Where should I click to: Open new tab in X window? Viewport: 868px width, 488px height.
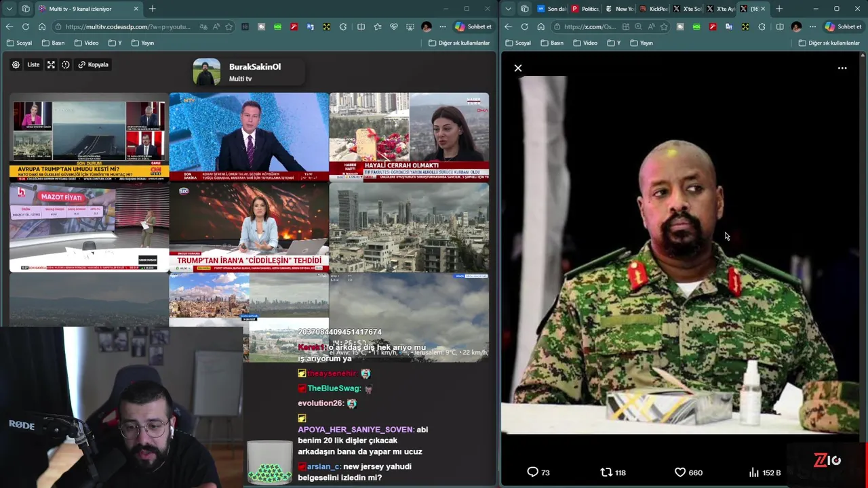[779, 9]
